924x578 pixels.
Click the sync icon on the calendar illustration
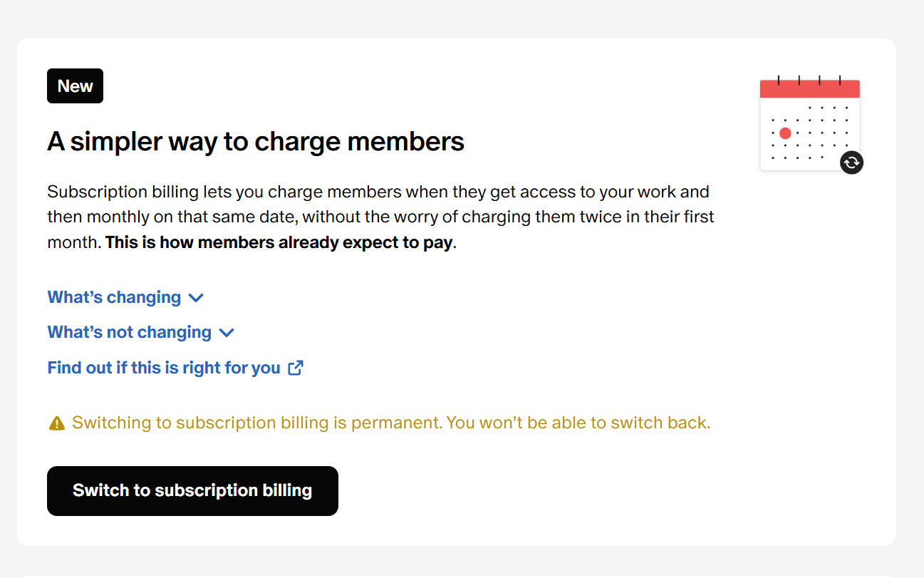(851, 162)
